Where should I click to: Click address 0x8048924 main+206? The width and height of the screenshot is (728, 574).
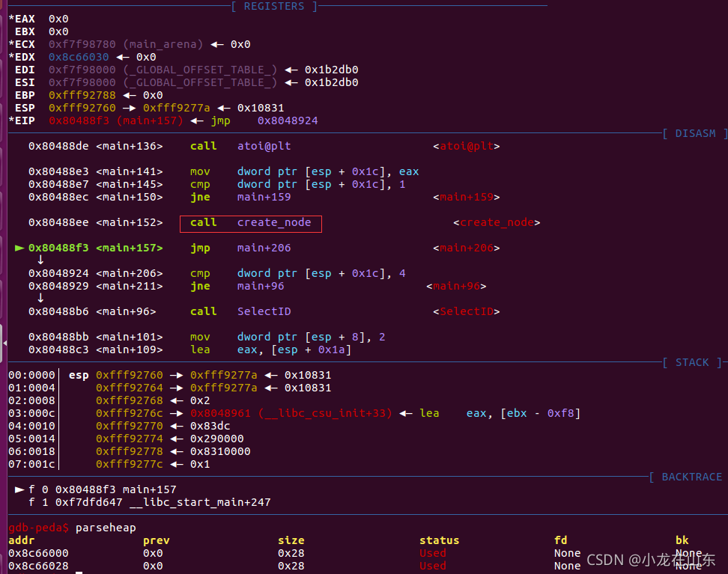96,273
